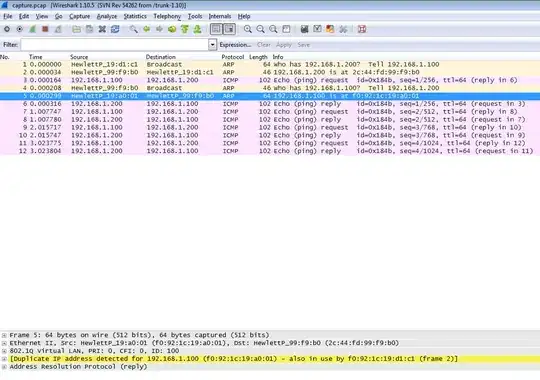The image size is (540, 380).
Task: Open the Analyze menu
Action: 107,16
